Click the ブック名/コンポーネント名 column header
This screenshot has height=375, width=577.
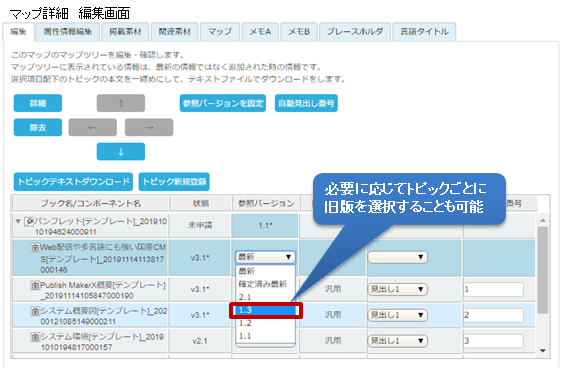(91, 204)
